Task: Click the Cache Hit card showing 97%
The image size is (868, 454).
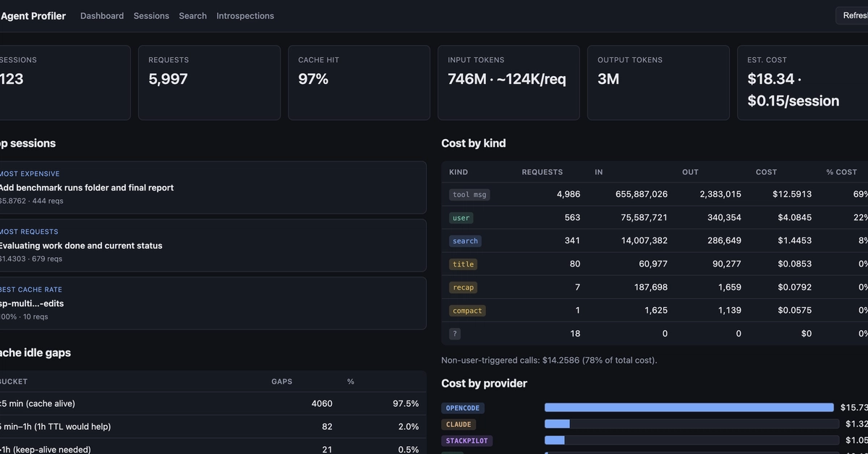Action: (359, 83)
